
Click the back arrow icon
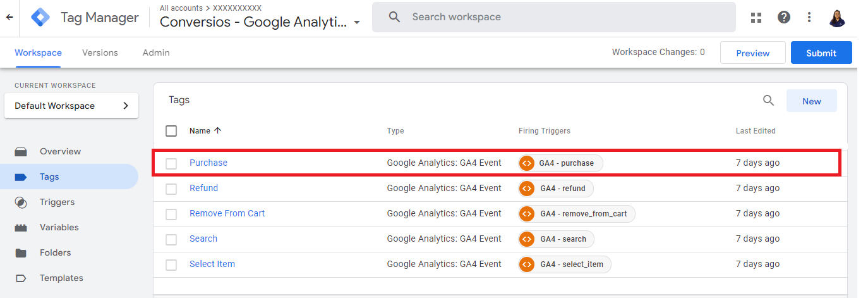pos(9,17)
